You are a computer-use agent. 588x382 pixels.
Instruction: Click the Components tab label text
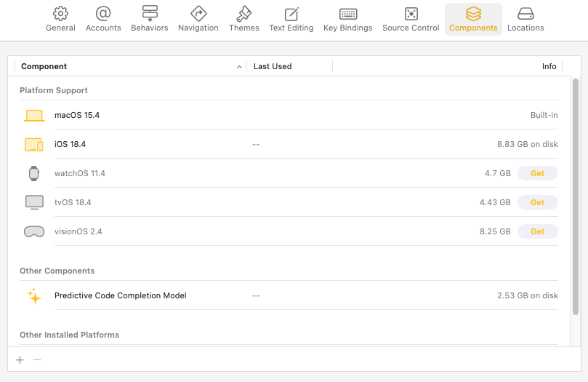pos(473,28)
